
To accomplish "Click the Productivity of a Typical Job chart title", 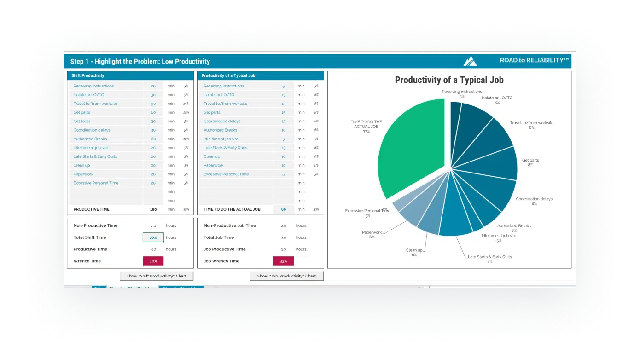I will point(449,80).
